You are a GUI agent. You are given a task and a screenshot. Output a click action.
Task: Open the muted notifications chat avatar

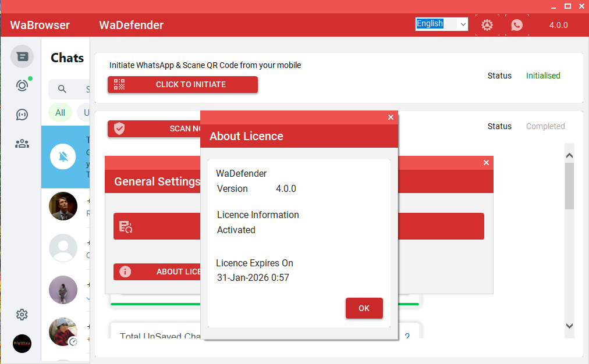63,156
